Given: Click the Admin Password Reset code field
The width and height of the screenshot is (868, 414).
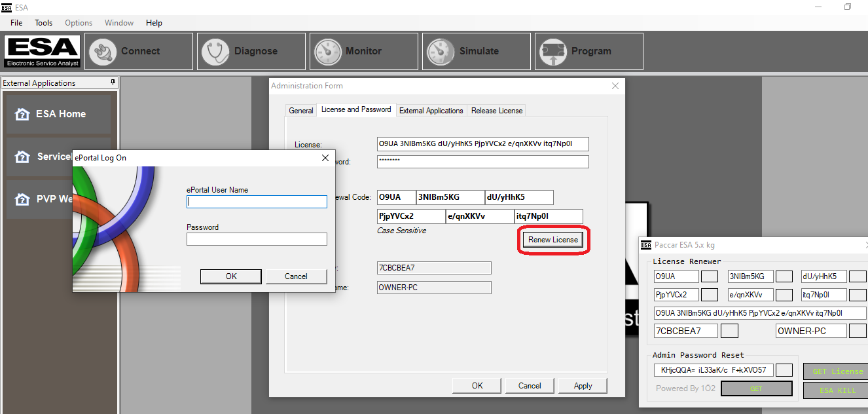Looking at the screenshot, I should [x=714, y=370].
